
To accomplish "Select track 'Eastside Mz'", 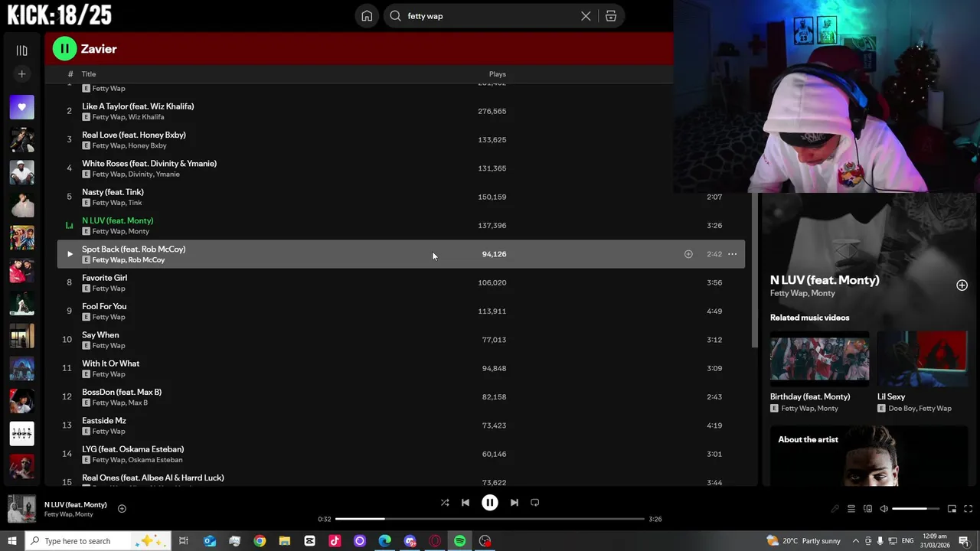I will (x=104, y=421).
